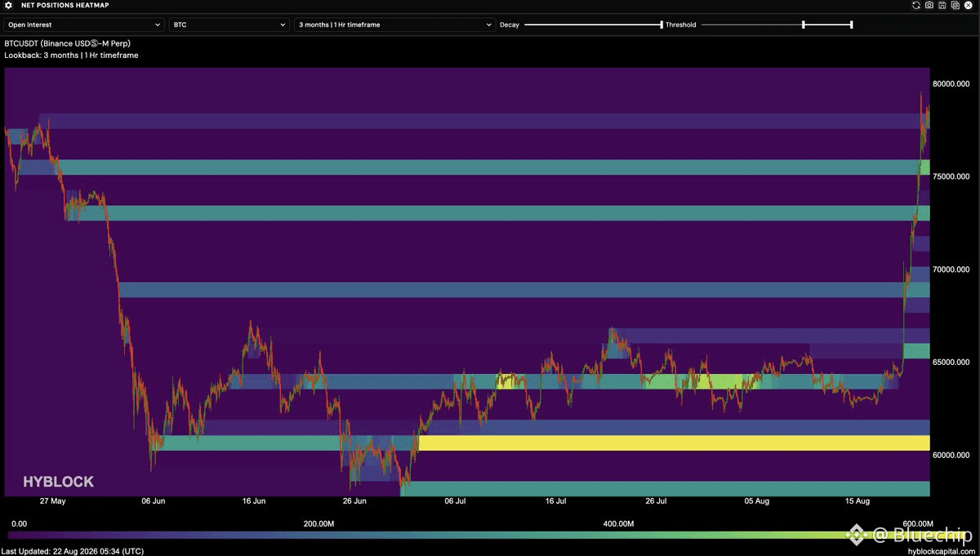Adjust the Decay slider handle

[661, 24]
